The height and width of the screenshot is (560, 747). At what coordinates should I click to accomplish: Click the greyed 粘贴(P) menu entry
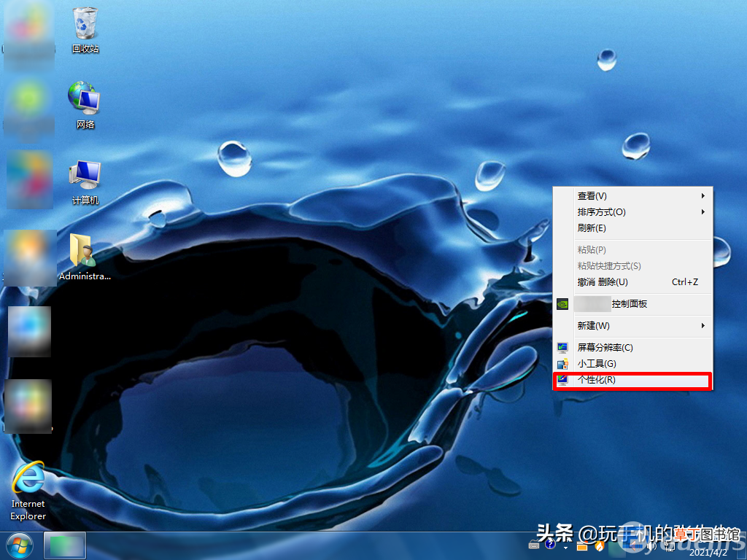[632, 250]
